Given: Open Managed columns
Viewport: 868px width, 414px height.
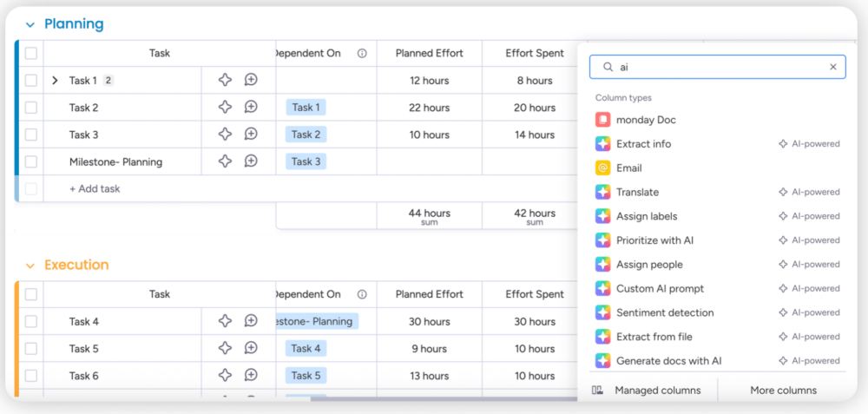Looking at the screenshot, I should pyautogui.click(x=647, y=391).
